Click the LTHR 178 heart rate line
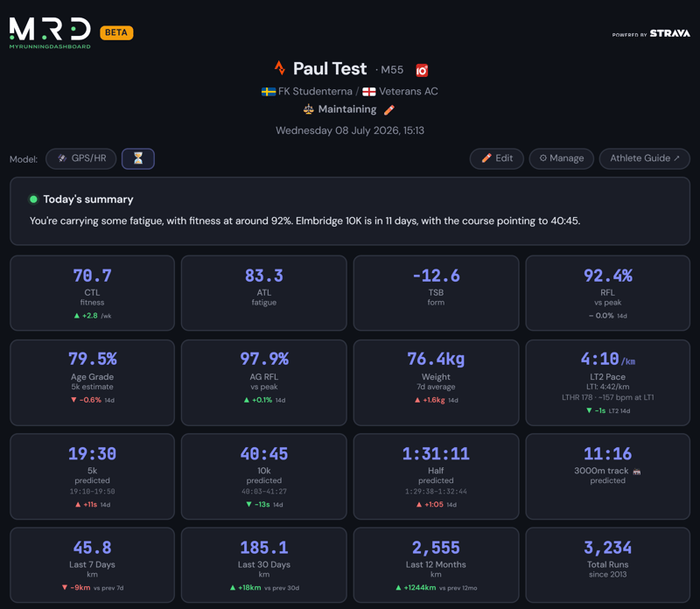This screenshot has height=609, width=700. (608, 397)
